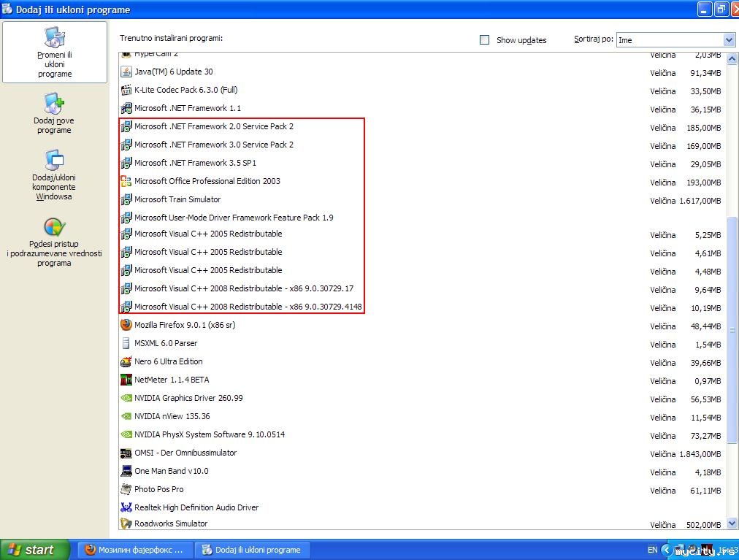Click the OMSI Der Omnibussimulator icon
This screenshot has height=560, width=739.
126,453
